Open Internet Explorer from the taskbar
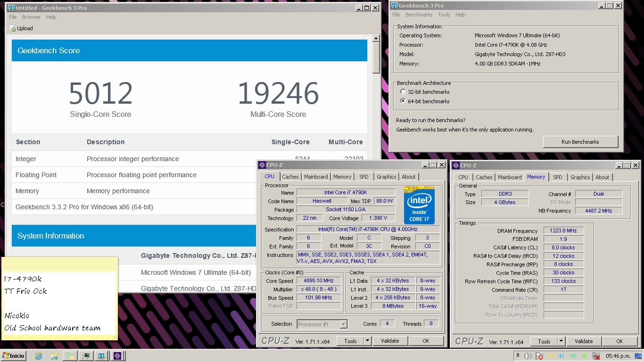This screenshot has height=362, width=644. (x=39, y=356)
